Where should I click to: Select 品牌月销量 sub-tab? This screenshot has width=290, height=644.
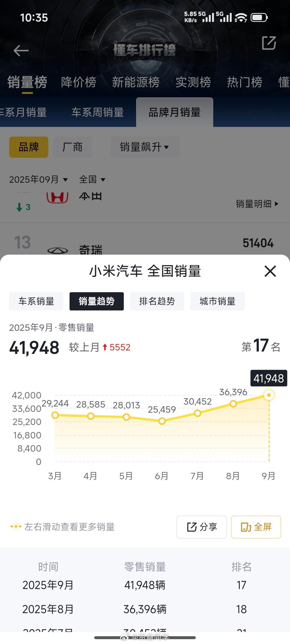tap(175, 112)
